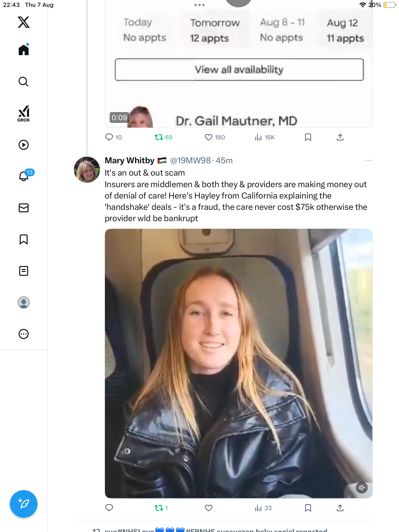Viewport: 399px width, 532px height.
Task: Unmute the video of Hayley
Action: pos(362,488)
